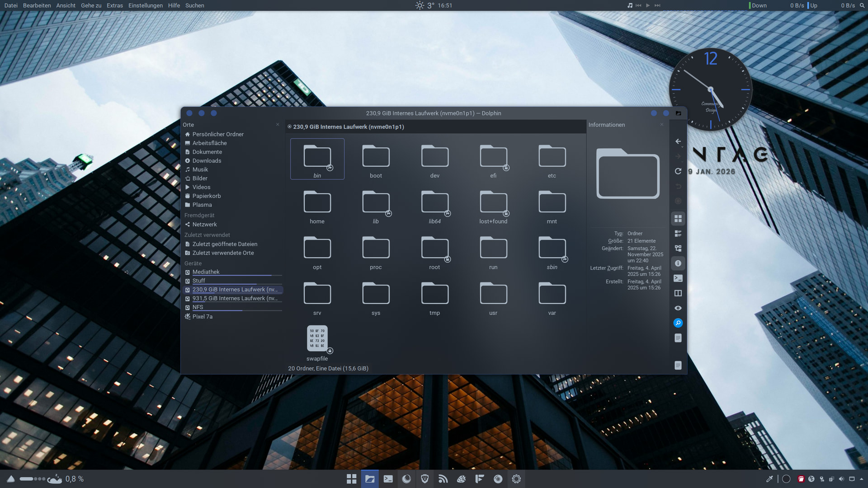Screen dimensions: 868x488
Task: Click the location breadcrumb for nvme0n1p1
Action: [x=348, y=127]
